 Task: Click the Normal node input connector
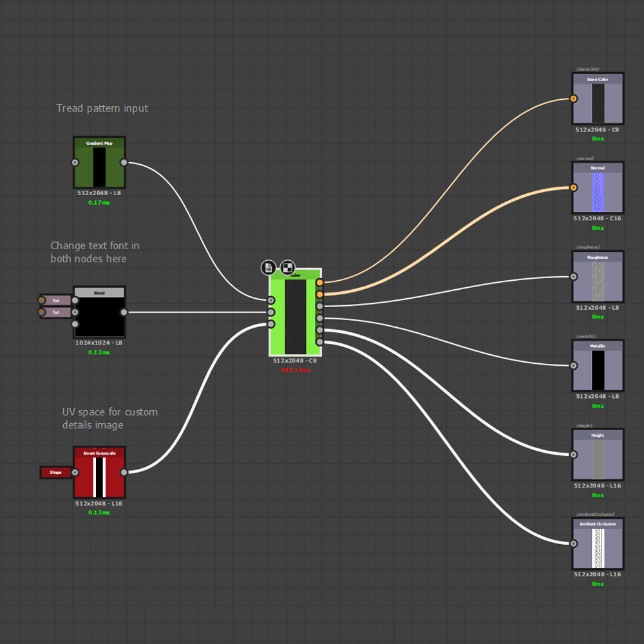point(574,187)
